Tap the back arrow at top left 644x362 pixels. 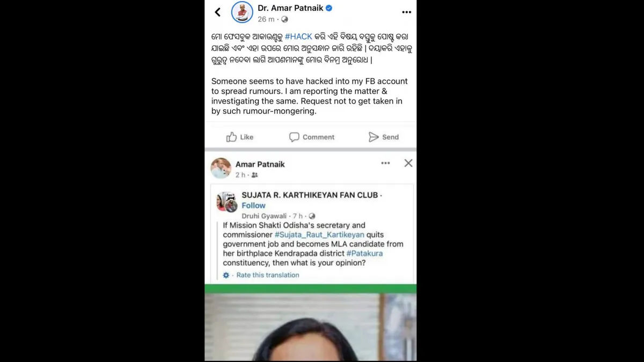pos(217,12)
